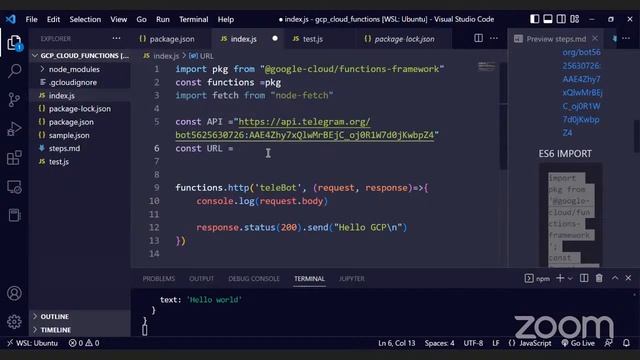Change UTF-8 file encoding
This screenshot has height=360, width=640.
coord(473,343)
